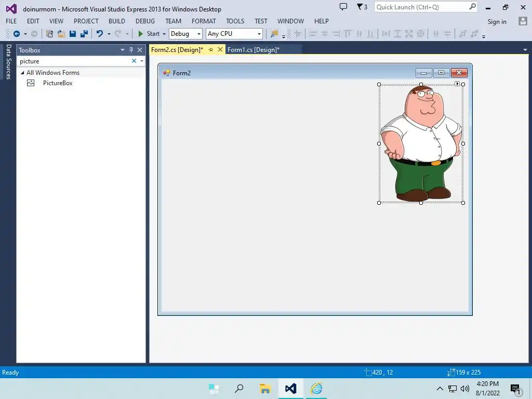
Task: Click the Quick Launch search box
Action: click(425, 7)
